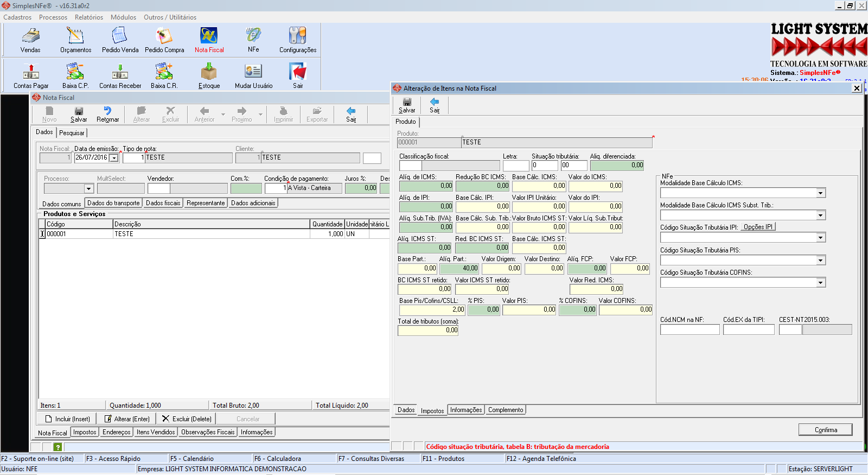Click Exportar in Nota Fiscal toolbar
Image resolution: width=868 pixels, height=475 pixels.
pos(317,115)
